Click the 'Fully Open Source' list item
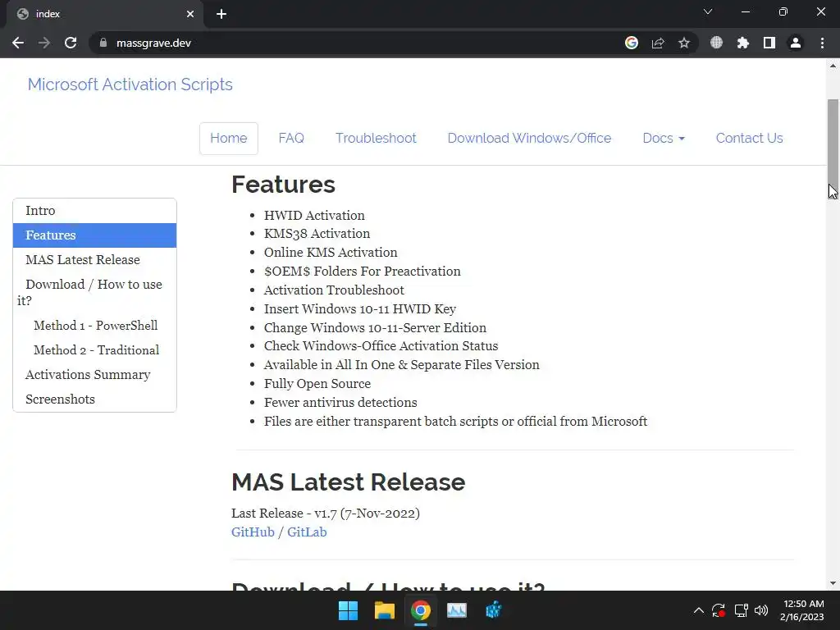The width and height of the screenshot is (840, 630). click(317, 384)
